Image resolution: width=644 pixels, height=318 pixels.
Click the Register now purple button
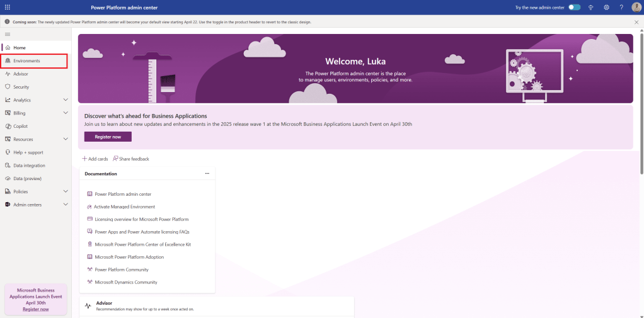click(x=108, y=137)
